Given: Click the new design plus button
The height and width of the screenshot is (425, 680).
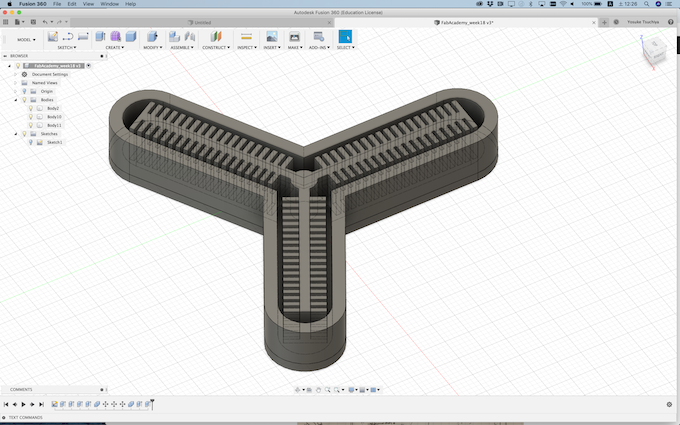Looking at the screenshot, I should [604, 21].
